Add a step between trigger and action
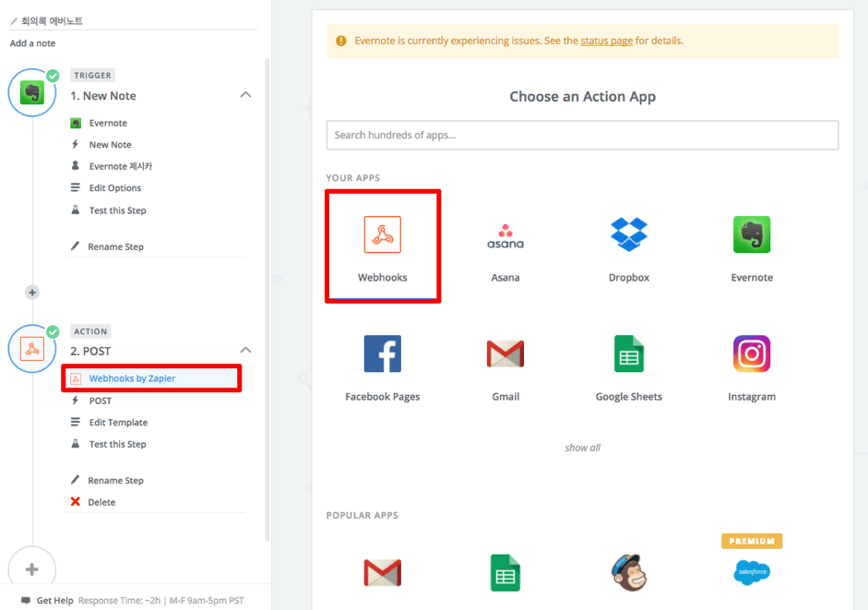The width and height of the screenshot is (868, 610). coord(32,293)
